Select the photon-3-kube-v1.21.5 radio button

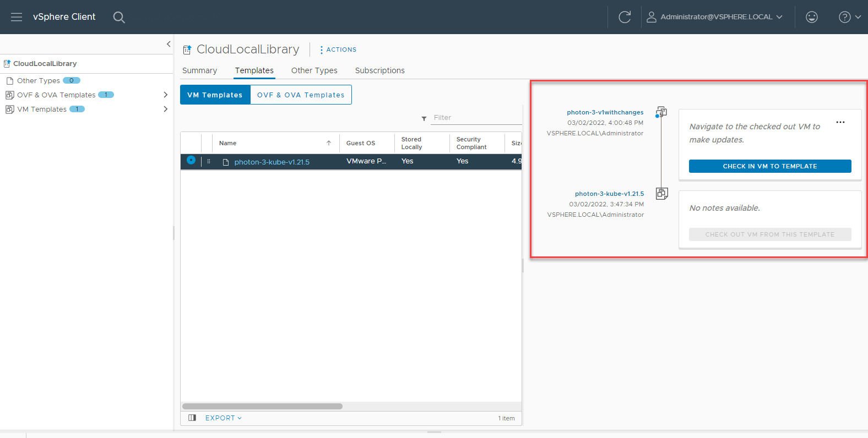[191, 160]
